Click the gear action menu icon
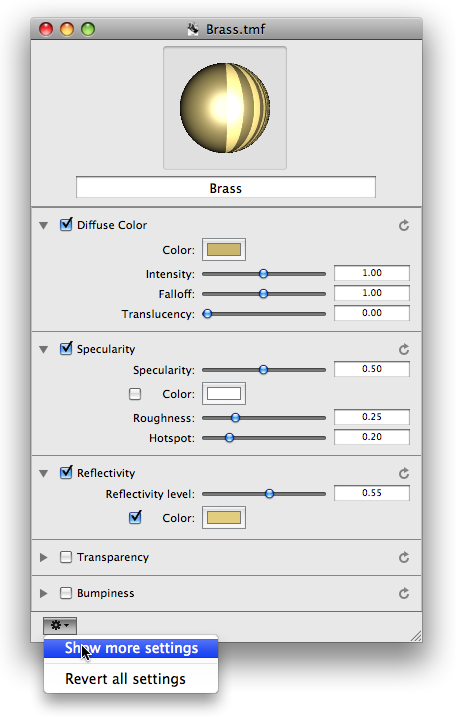Viewport: 456px width, 717px height. (60, 625)
